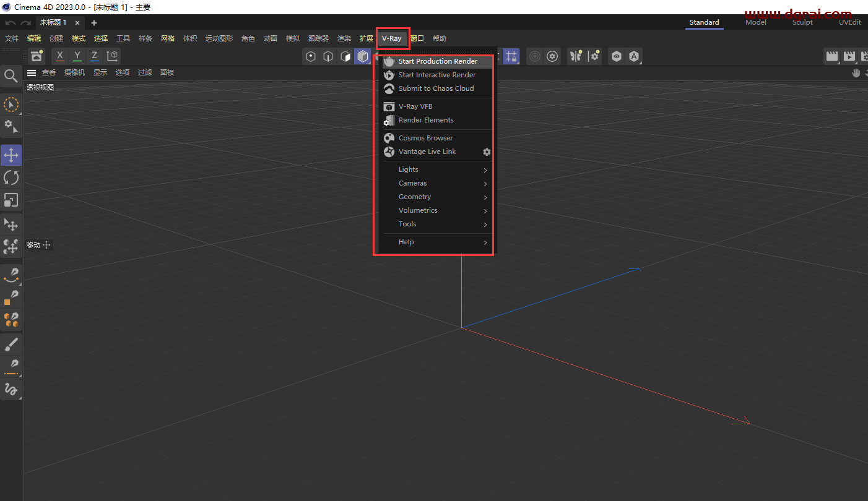The width and height of the screenshot is (868, 501).
Task: Click the hexagon A icon
Action: [x=634, y=56]
